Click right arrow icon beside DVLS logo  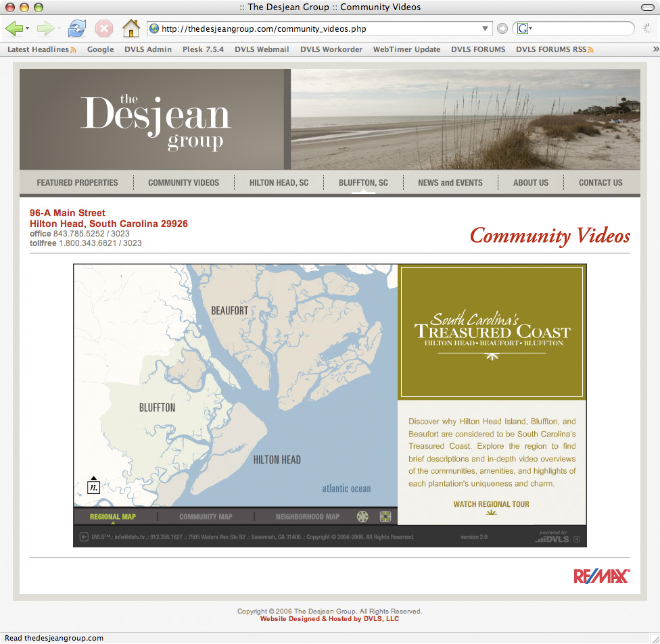point(577,539)
